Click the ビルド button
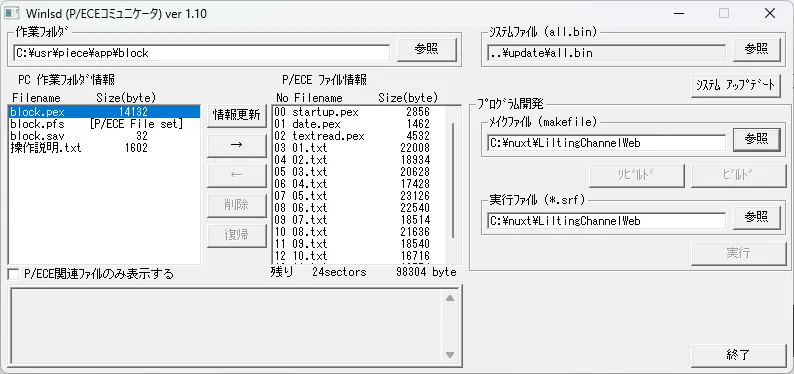The width and height of the screenshot is (794, 374). point(738,176)
